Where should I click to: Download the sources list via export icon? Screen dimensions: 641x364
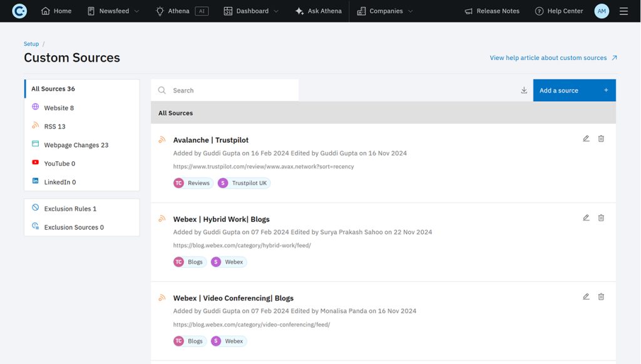click(x=524, y=89)
